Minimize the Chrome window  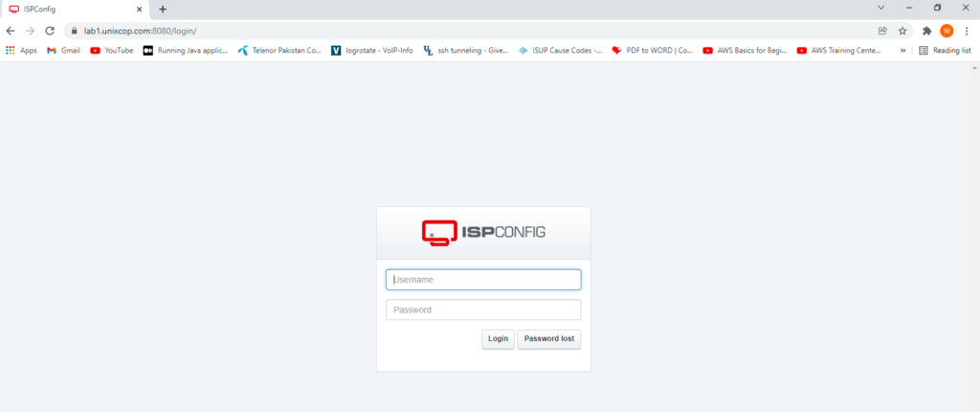(x=909, y=8)
